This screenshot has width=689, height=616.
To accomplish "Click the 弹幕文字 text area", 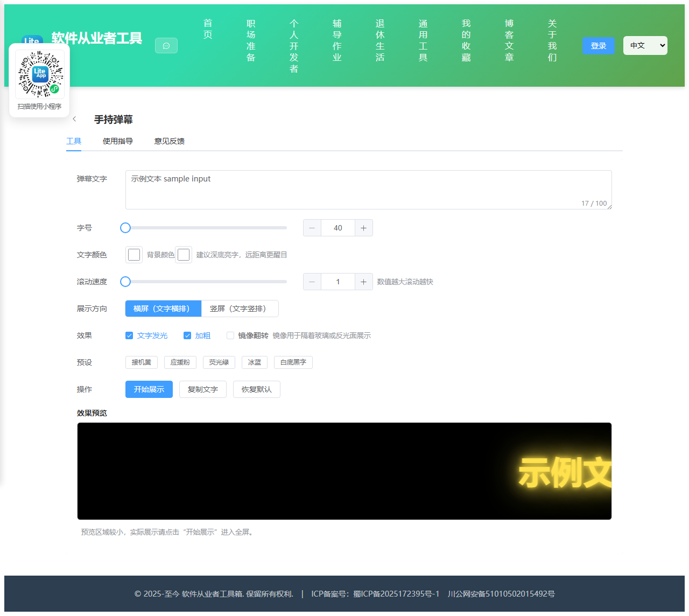I will click(x=369, y=190).
